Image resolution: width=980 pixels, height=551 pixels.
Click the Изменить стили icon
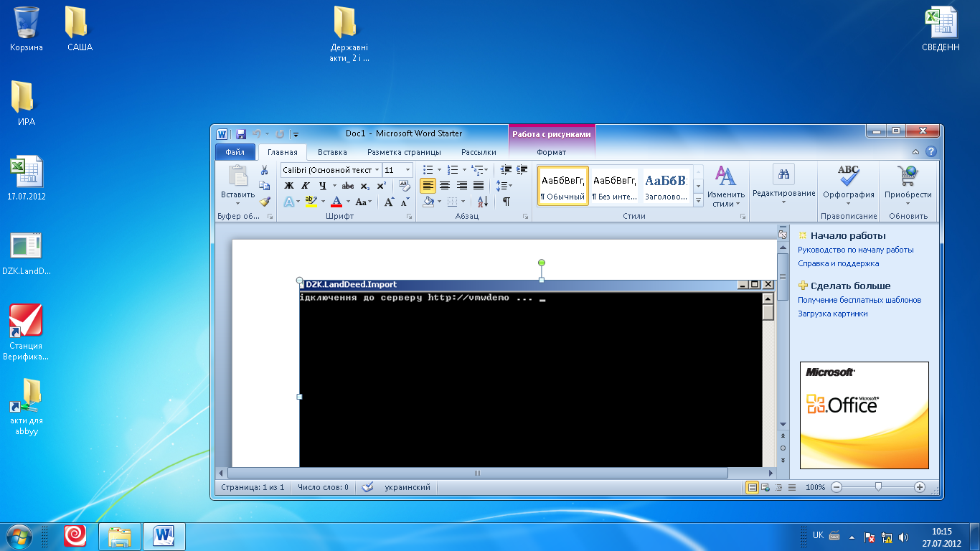pyautogui.click(x=725, y=176)
